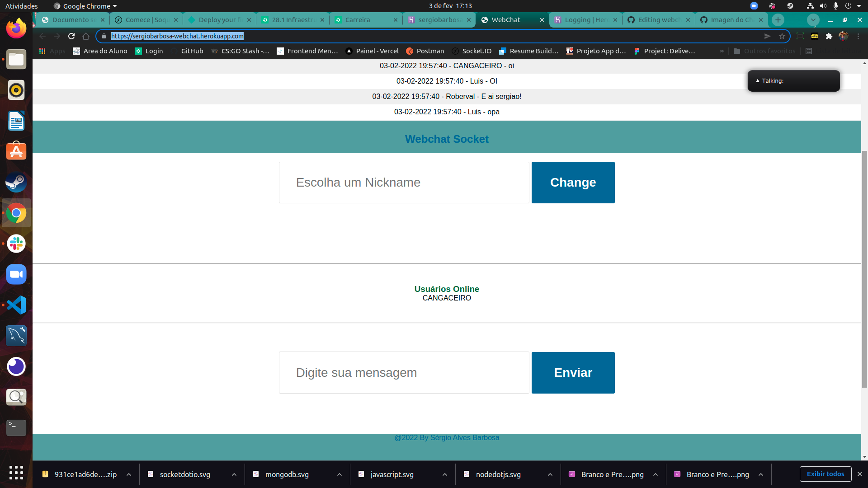This screenshot has width=868, height=488.
Task: Open MySQL Workbench from the dock
Action: coord(16,336)
